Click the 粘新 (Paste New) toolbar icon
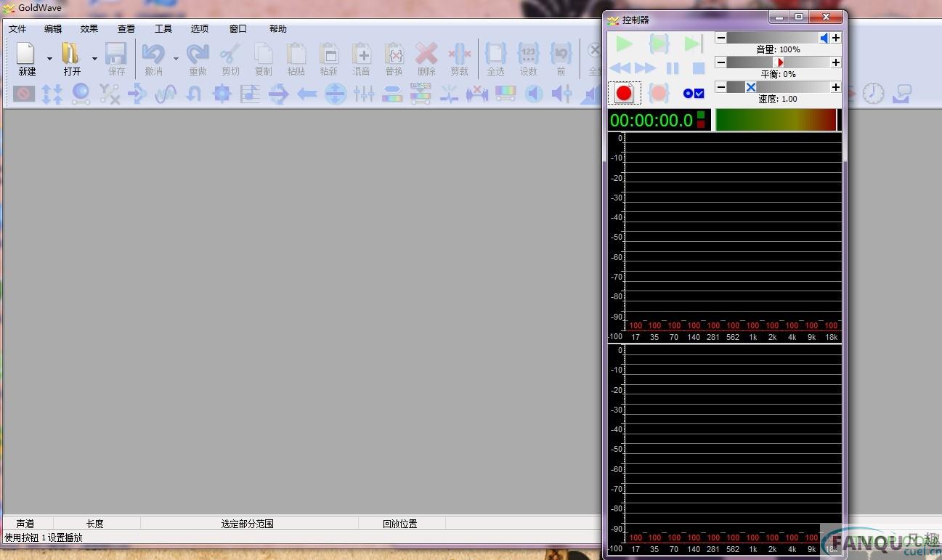This screenshot has width=942, height=560. 328,58
